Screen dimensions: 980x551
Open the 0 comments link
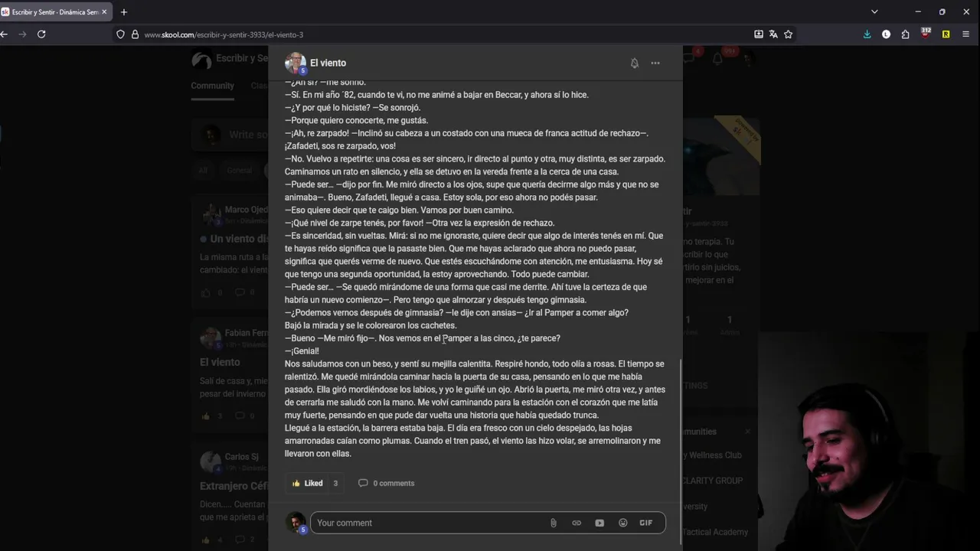click(387, 483)
